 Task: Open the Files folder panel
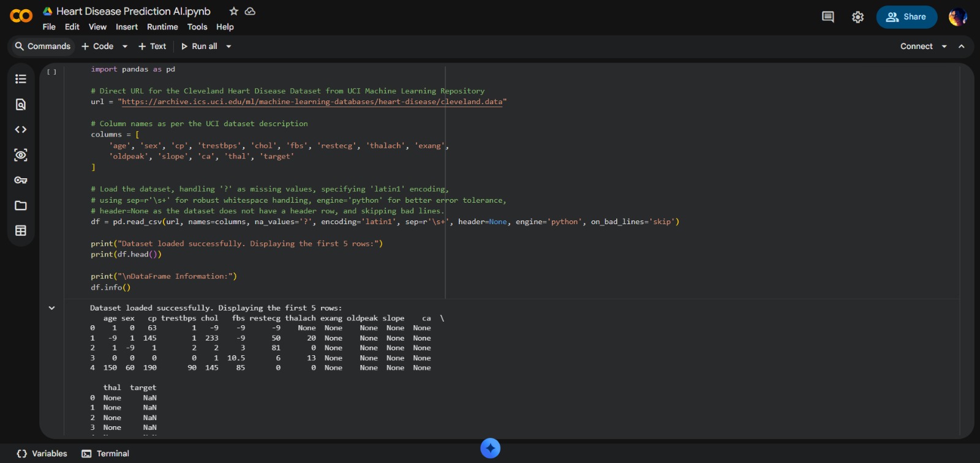(x=21, y=206)
